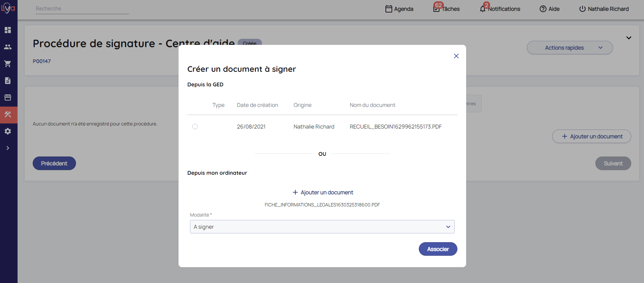The height and width of the screenshot is (283, 644).
Task: Click the Associer button
Action: tap(438, 249)
